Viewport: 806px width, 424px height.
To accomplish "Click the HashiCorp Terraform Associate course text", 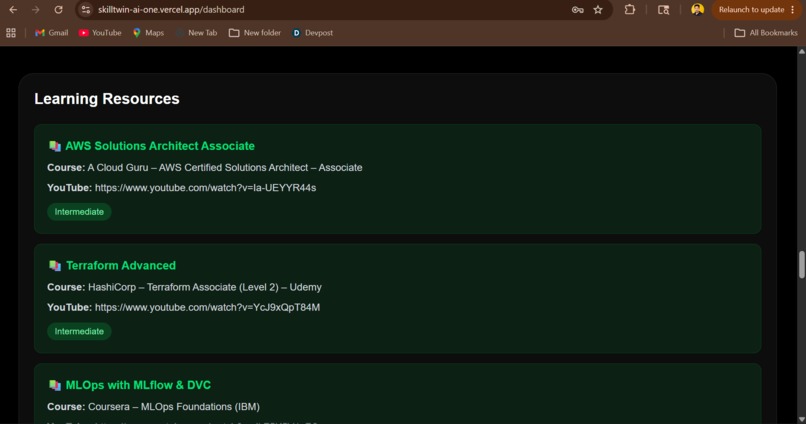I will point(205,287).
